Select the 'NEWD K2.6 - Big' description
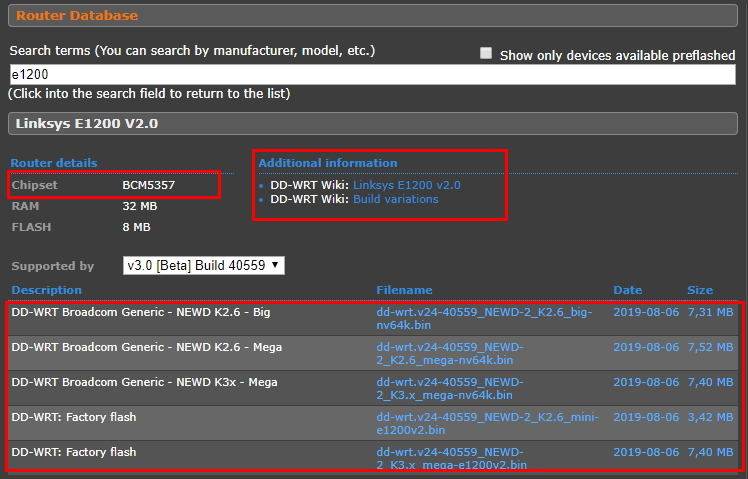Image resolution: width=748 pixels, height=479 pixels. (x=141, y=312)
